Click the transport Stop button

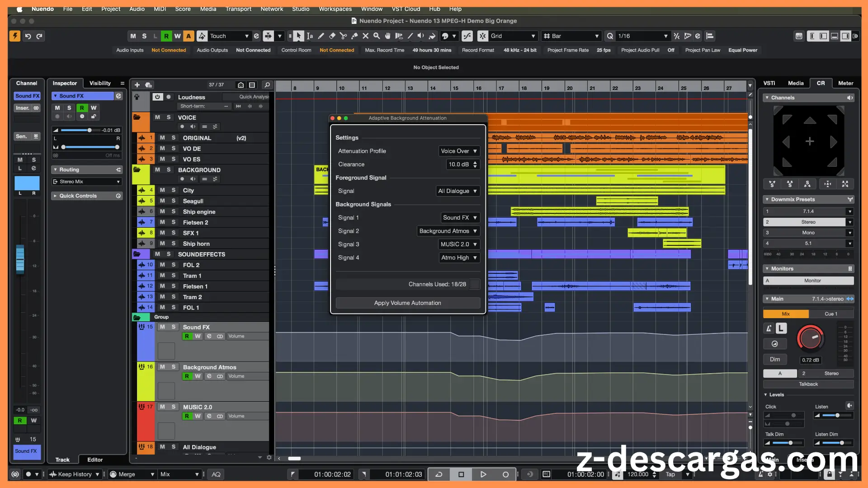(x=461, y=474)
